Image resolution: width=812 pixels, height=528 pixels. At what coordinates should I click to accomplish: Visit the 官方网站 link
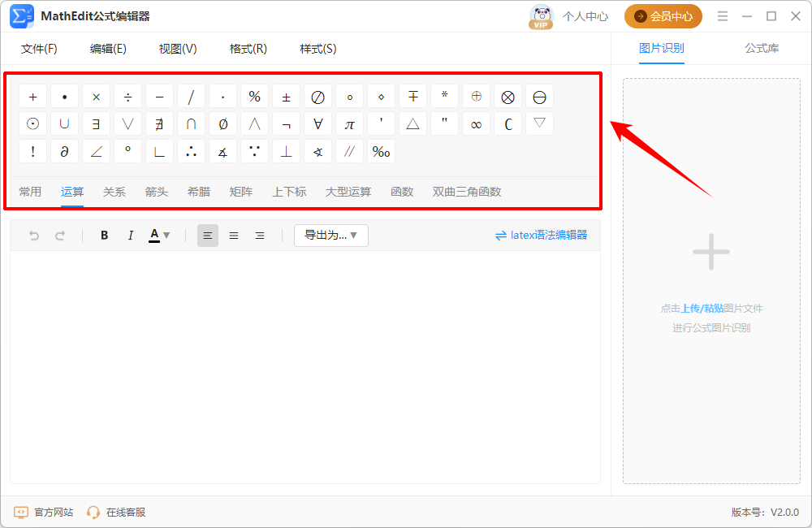[x=44, y=513]
